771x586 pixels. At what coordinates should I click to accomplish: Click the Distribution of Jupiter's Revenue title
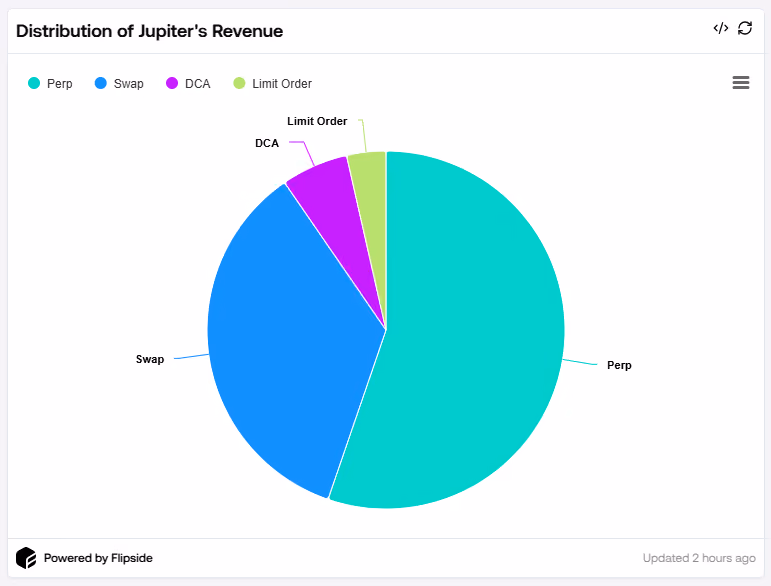(x=149, y=31)
